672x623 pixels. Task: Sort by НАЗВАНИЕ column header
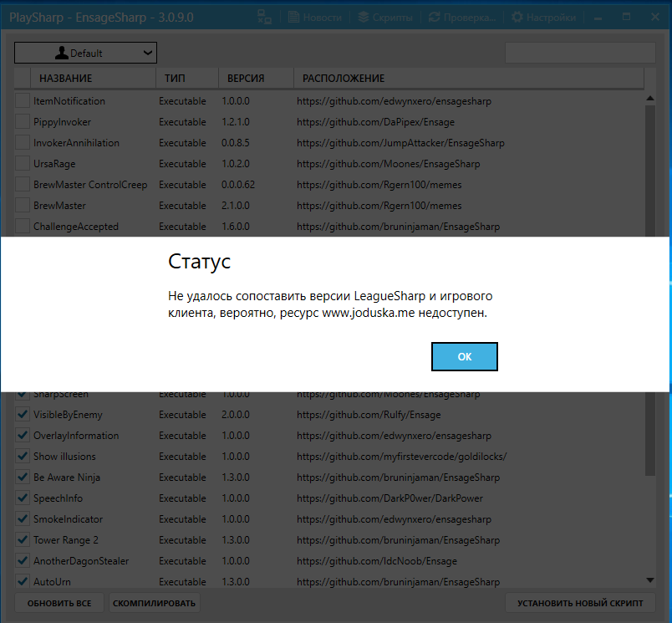point(93,78)
